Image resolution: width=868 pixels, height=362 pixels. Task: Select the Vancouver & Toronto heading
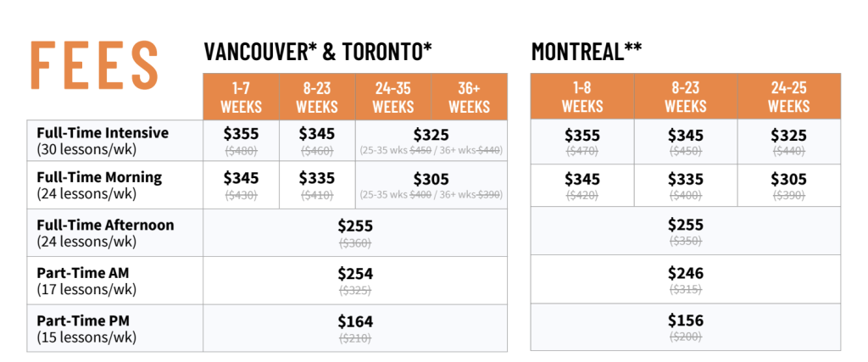point(318,51)
